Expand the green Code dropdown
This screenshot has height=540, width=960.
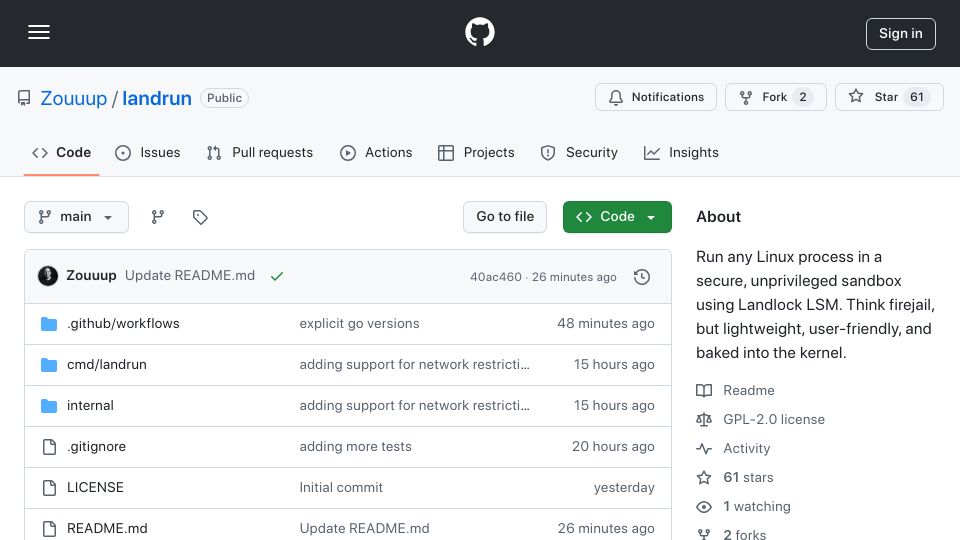coord(617,217)
